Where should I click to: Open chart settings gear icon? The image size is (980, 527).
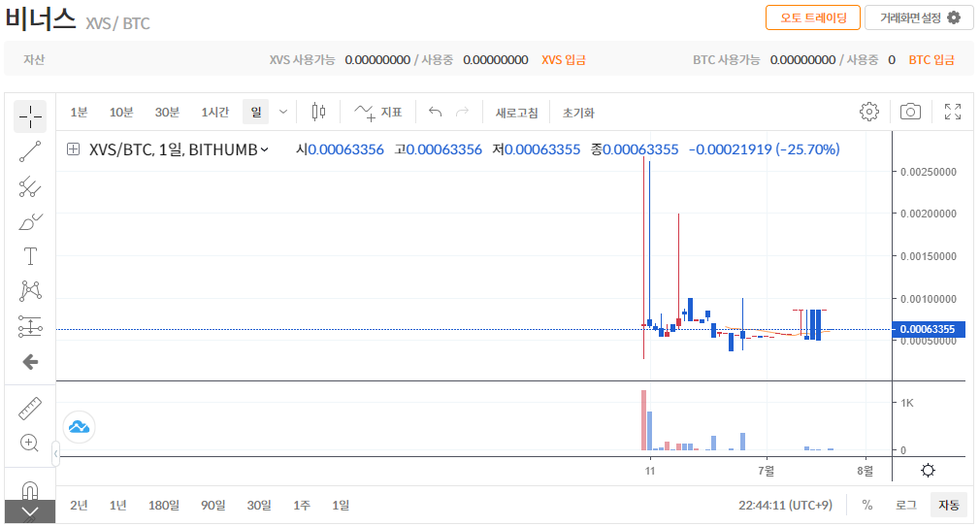(868, 112)
